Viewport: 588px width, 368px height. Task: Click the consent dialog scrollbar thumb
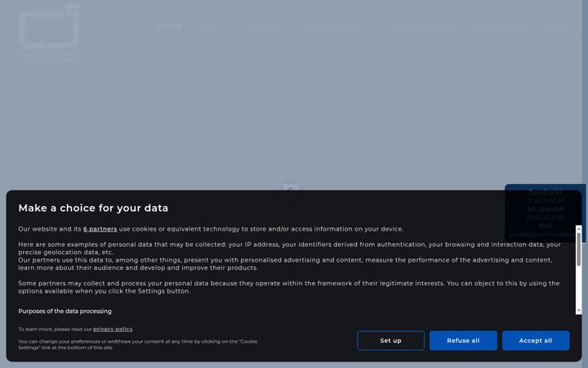click(x=579, y=249)
